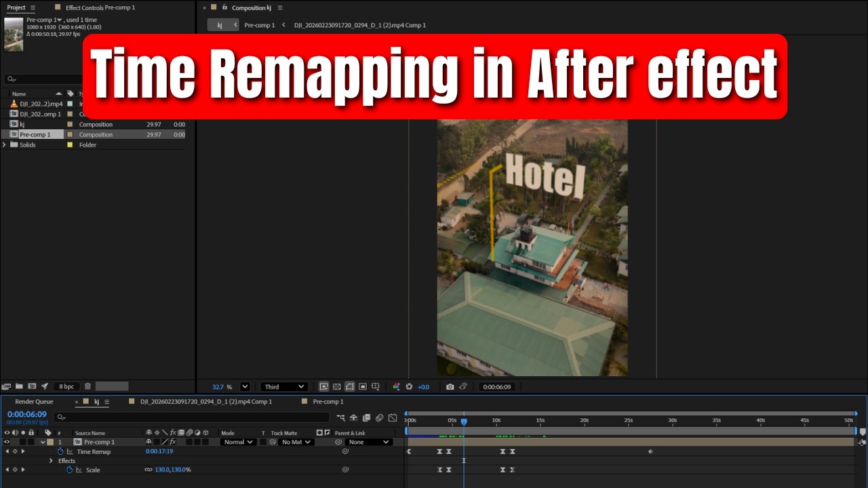
Task: Toggle the fx effects switch on Pre-comp 1
Action: (173, 442)
